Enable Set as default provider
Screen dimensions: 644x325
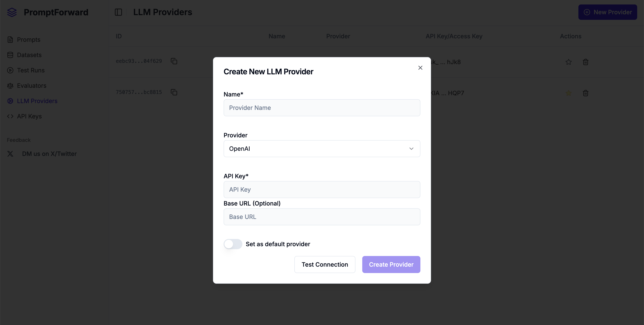(x=233, y=244)
